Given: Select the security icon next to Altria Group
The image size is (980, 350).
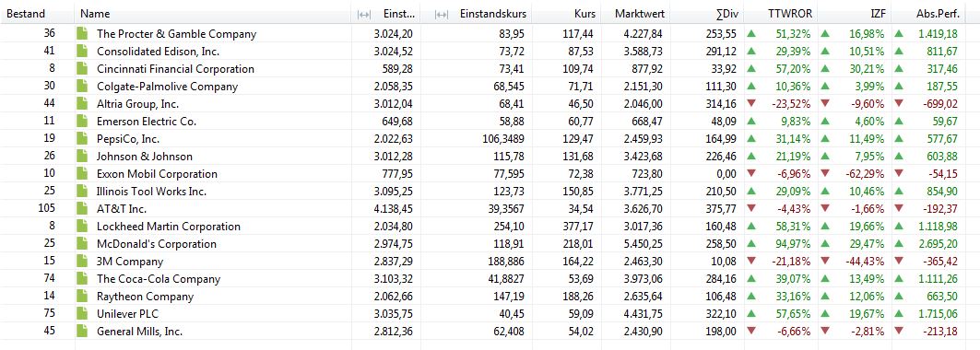Looking at the screenshot, I should pyautogui.click(x=81, y=103).
